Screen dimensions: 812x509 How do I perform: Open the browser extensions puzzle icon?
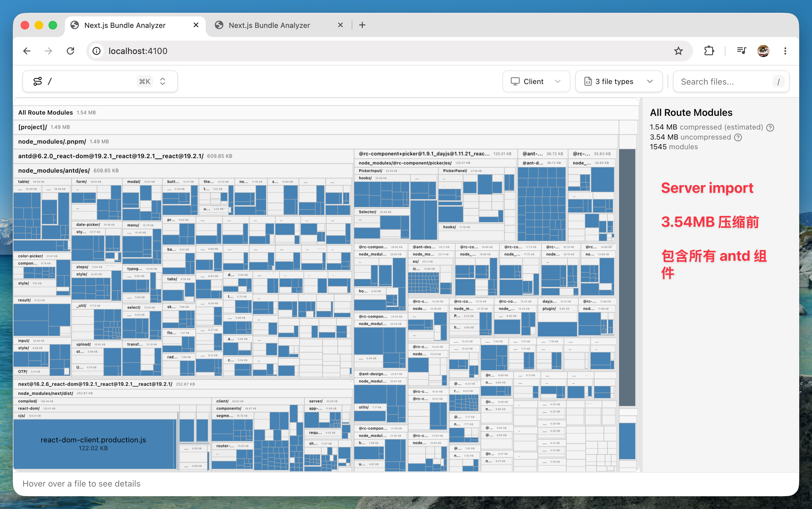tap(709, 51)
